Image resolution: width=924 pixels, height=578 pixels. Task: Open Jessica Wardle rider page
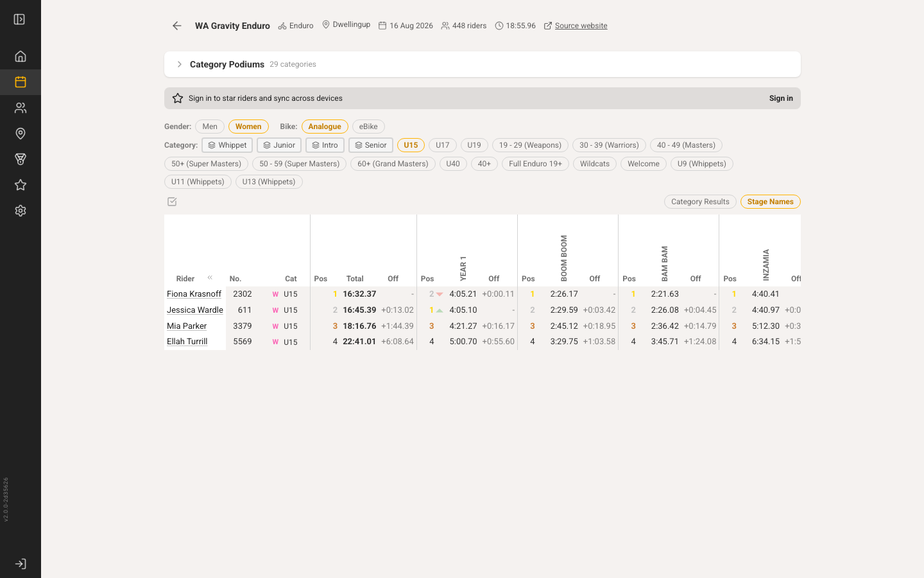pyautogui.click(x=195, y=310)
